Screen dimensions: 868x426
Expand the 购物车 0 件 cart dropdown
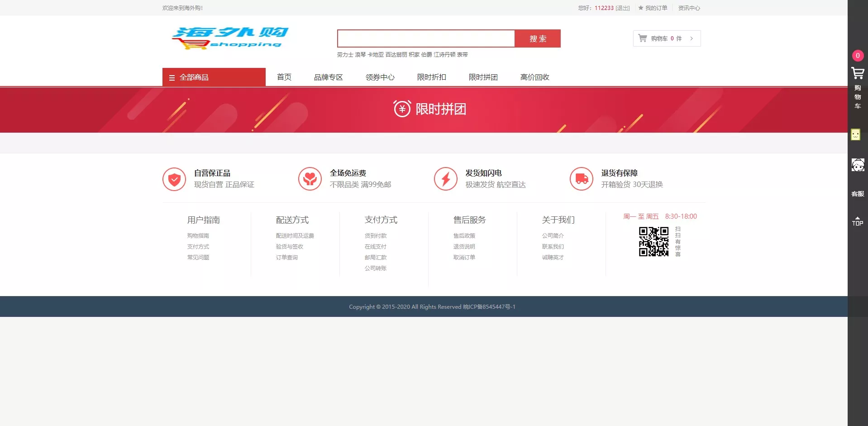(666, 38)
